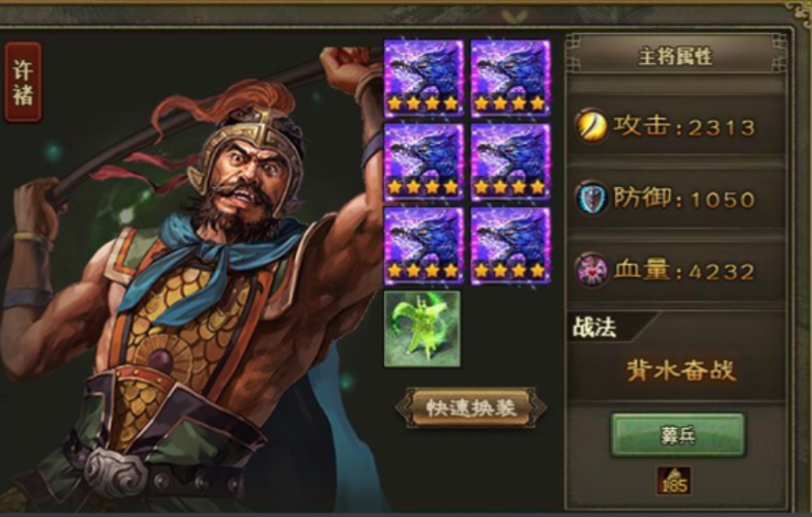Viewport: 812px width, 517px height.
Task: Select the top-right purple dragon equipment slot
Action: pos(510,79)
